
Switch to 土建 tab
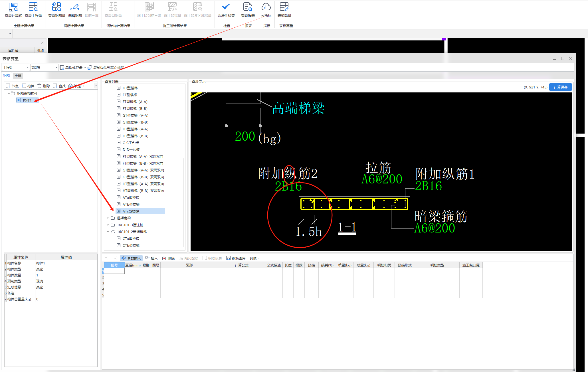point(18,76)
